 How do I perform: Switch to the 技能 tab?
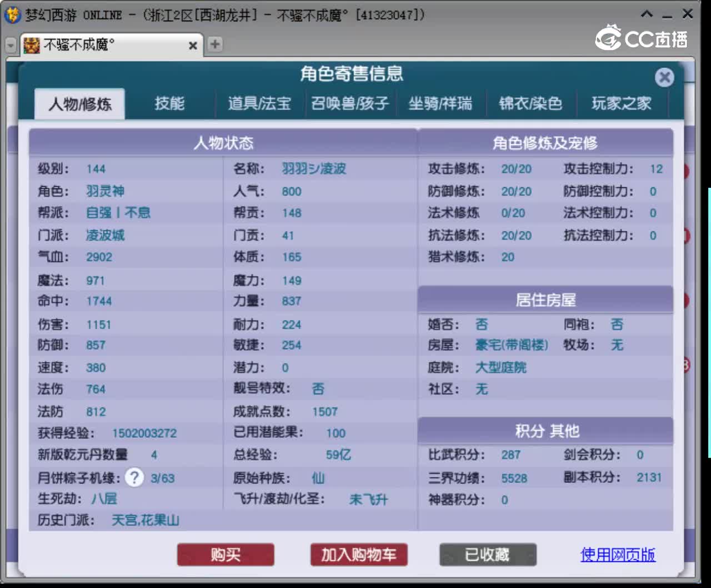[x=169, y=103]
